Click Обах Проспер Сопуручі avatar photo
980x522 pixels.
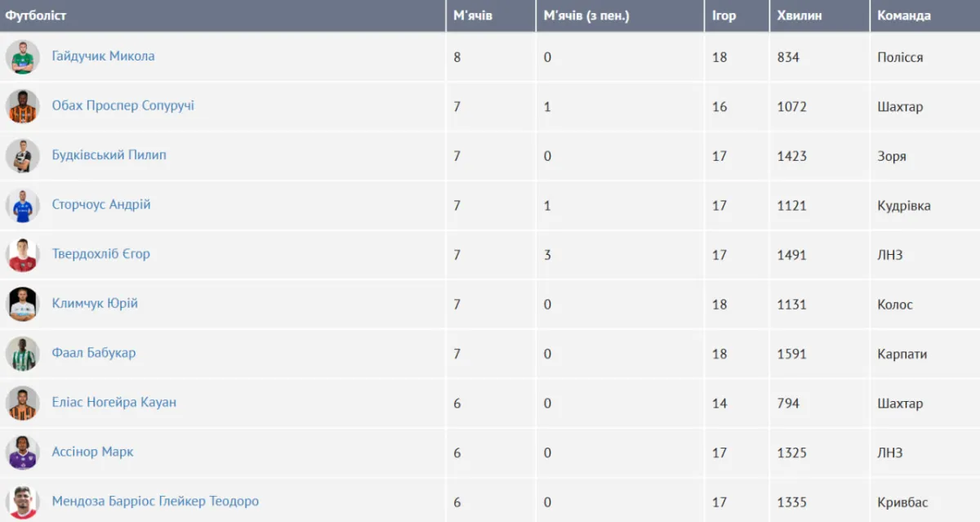pyautogui.click(x=22, y=106)
